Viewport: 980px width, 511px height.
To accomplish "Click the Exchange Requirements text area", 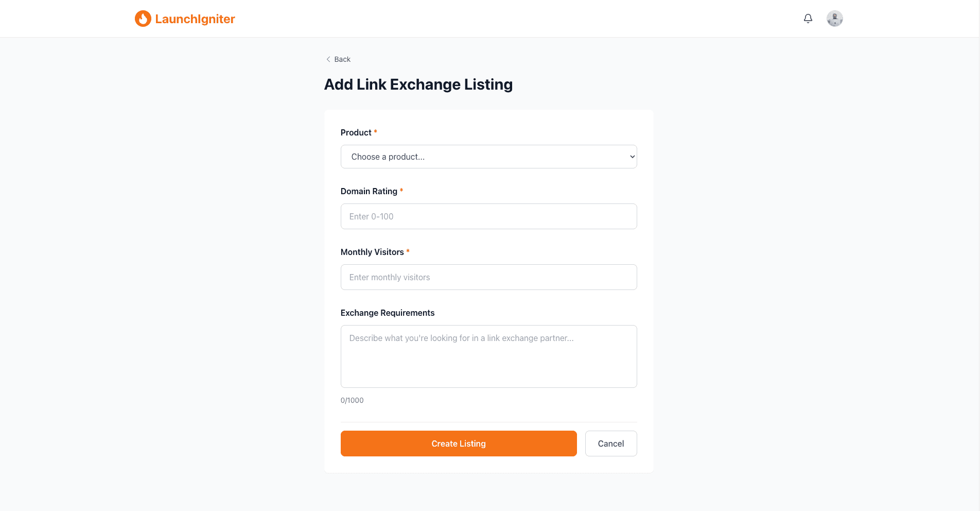I will tap(488, 356).
